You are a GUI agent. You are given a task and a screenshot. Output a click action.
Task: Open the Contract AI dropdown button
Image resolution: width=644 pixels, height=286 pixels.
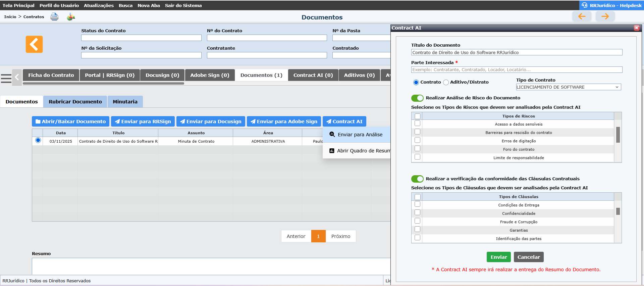344,122
